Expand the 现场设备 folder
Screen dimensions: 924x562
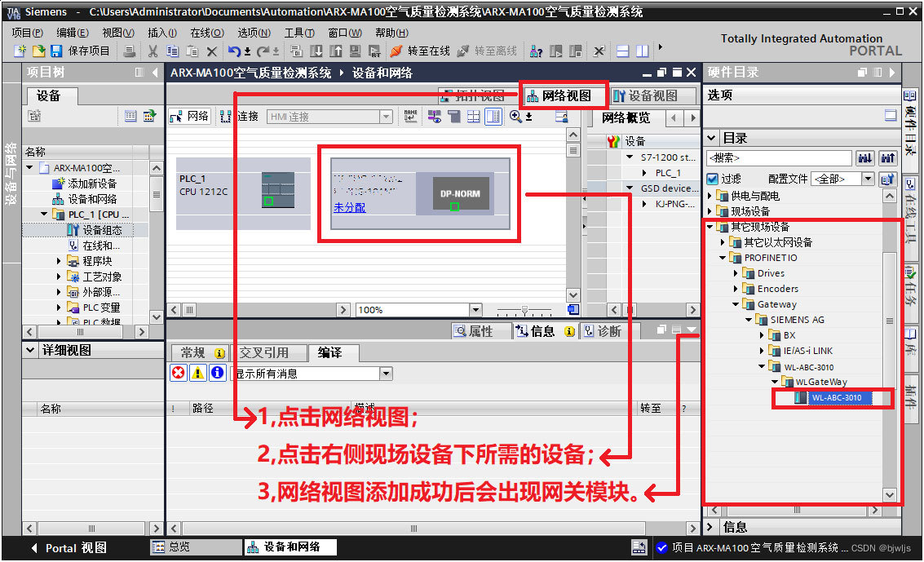tap(710, 211)
